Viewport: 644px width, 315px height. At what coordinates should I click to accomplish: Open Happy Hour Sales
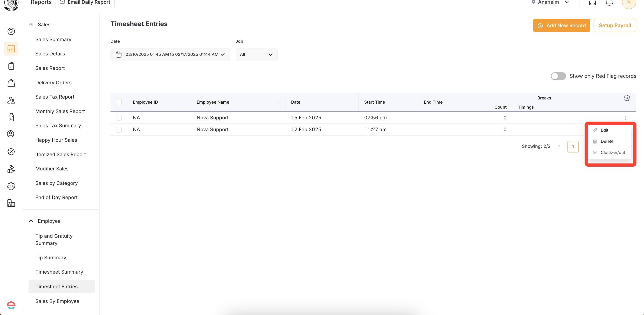56,140
